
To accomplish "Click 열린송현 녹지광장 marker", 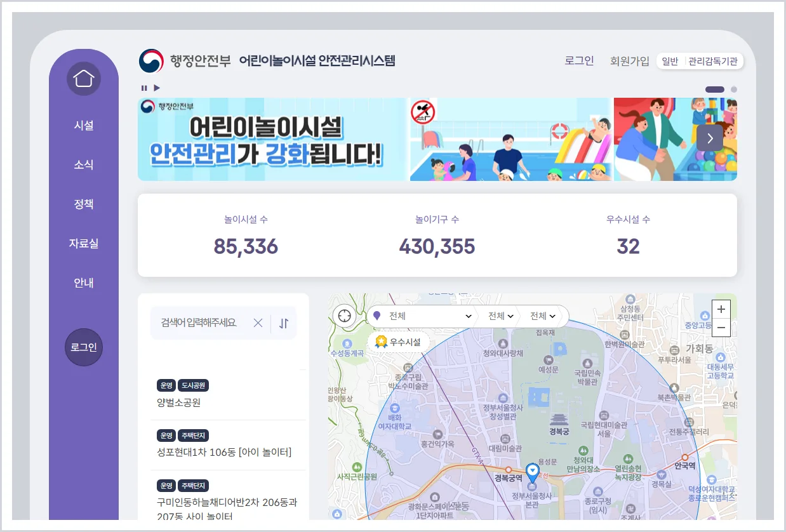I will pos(627,459).
